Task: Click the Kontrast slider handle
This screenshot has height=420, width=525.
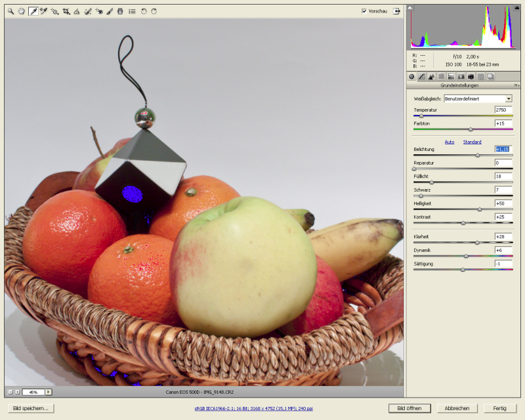Action: 463,223
